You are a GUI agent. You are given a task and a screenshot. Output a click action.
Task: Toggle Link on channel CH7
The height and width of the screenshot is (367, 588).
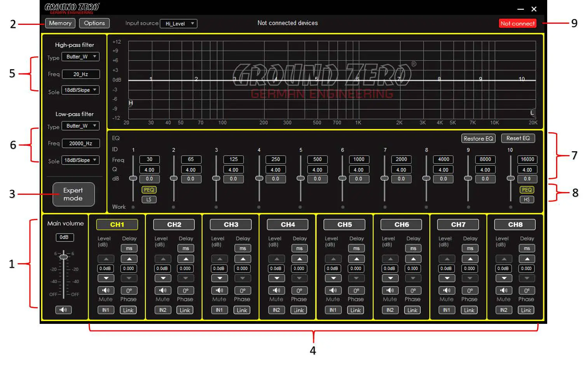(469, 310)
